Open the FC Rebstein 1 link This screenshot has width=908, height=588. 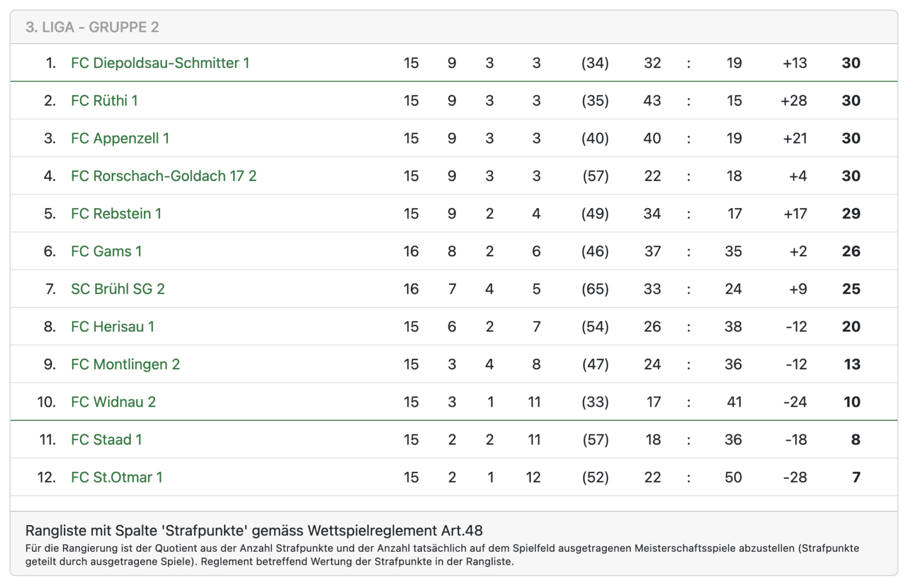coord(116,214)
